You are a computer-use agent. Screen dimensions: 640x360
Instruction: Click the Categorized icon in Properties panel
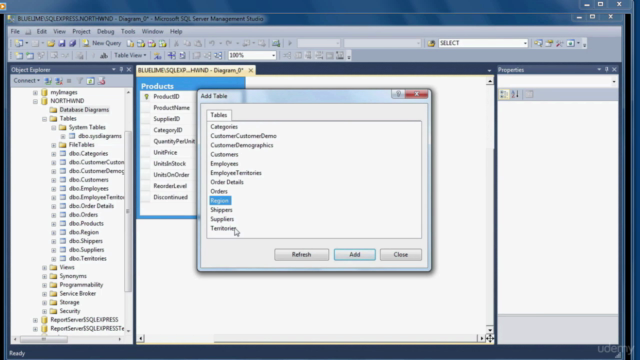pos(504,94)
